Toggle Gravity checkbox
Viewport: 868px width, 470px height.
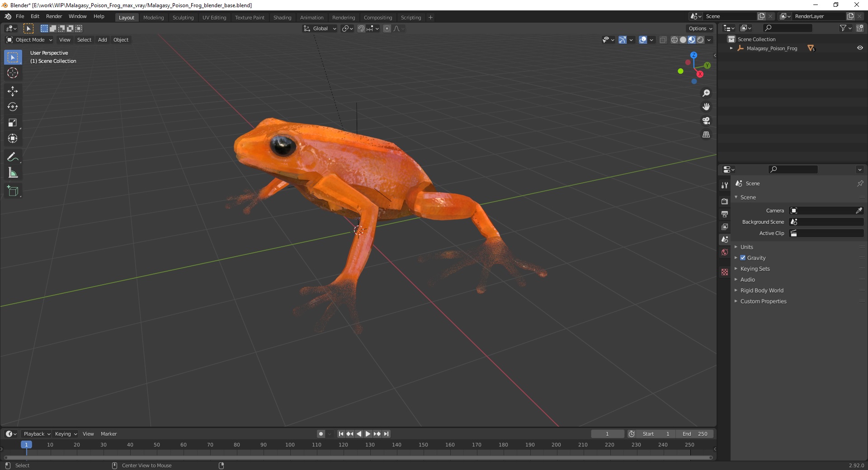pyautogui.click(x=743, y=258)
